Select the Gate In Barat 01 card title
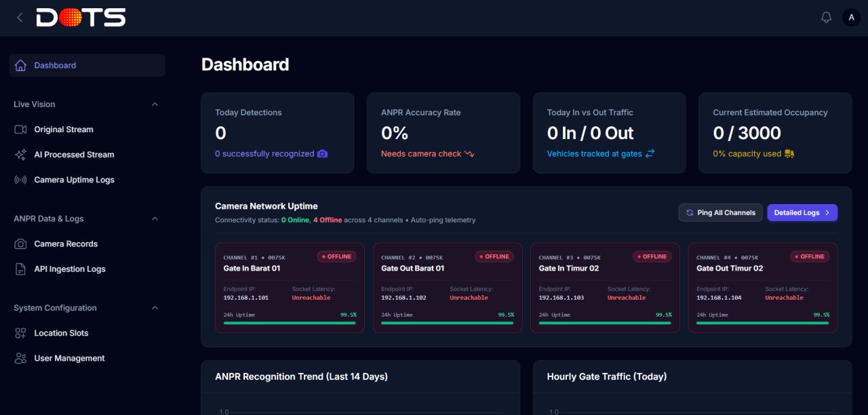 [252, 269]
